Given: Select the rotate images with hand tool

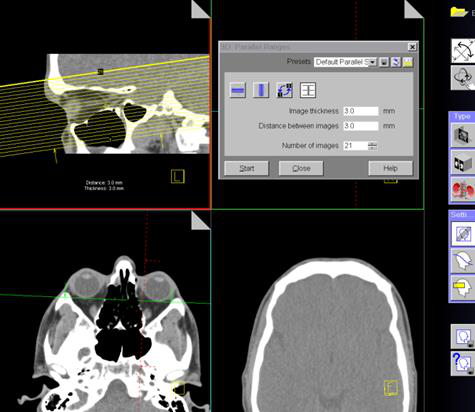Looking at the screenshot, I should click(x=463, y=78).
